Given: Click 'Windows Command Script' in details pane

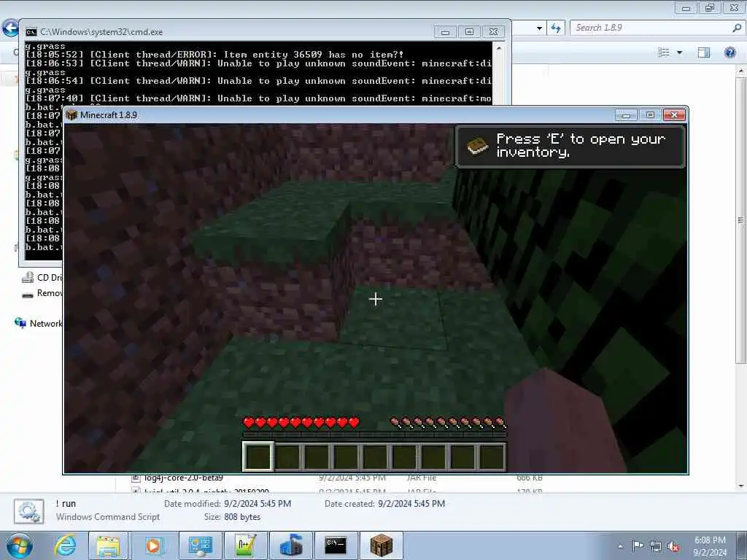Looking at the screenshot, I should [x=108, y=517].
